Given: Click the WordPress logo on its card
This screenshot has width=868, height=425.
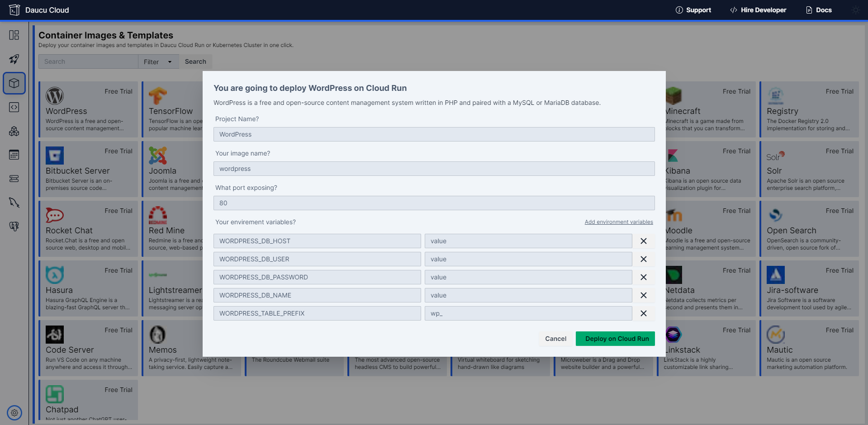Looking at the screenshot, I should [55, 96].
